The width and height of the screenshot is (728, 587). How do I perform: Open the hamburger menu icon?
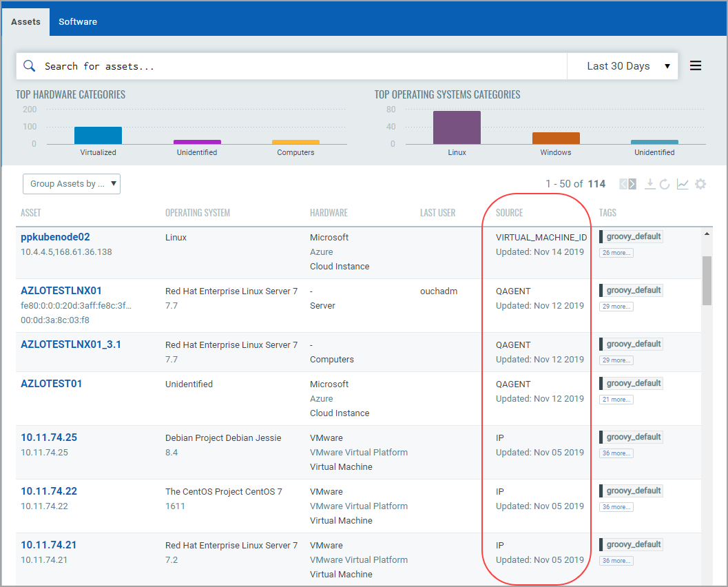[x=696, y=66]
